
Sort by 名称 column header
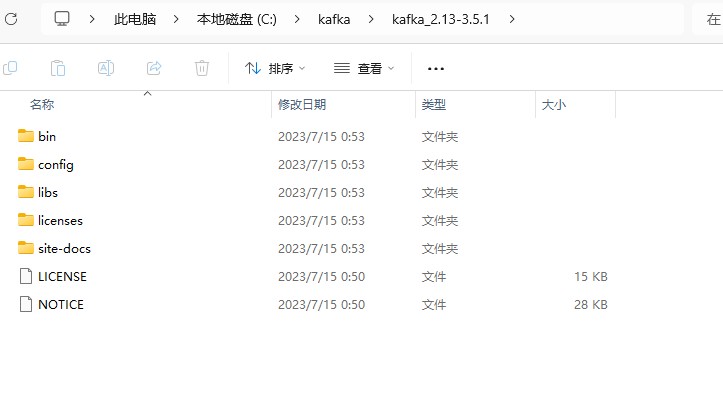(x=42, y=105)
